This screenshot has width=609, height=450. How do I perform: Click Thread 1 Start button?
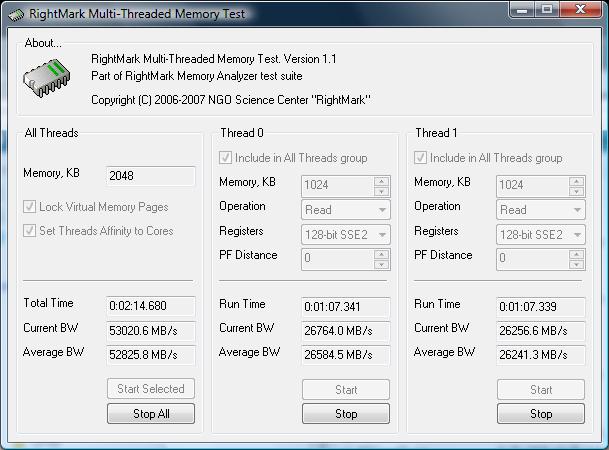pyautogui.click(x=541, y=389)
